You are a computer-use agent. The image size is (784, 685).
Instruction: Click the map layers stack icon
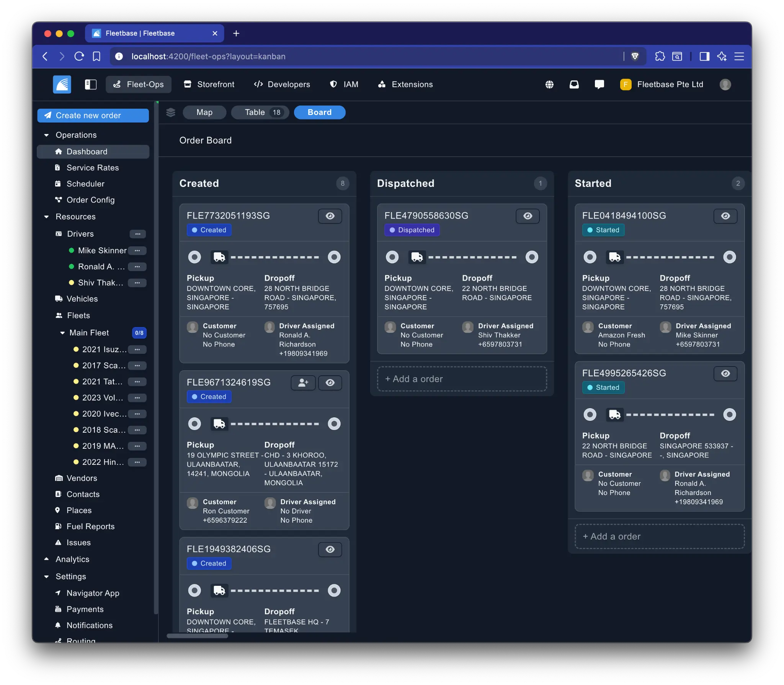coord(171,112)
